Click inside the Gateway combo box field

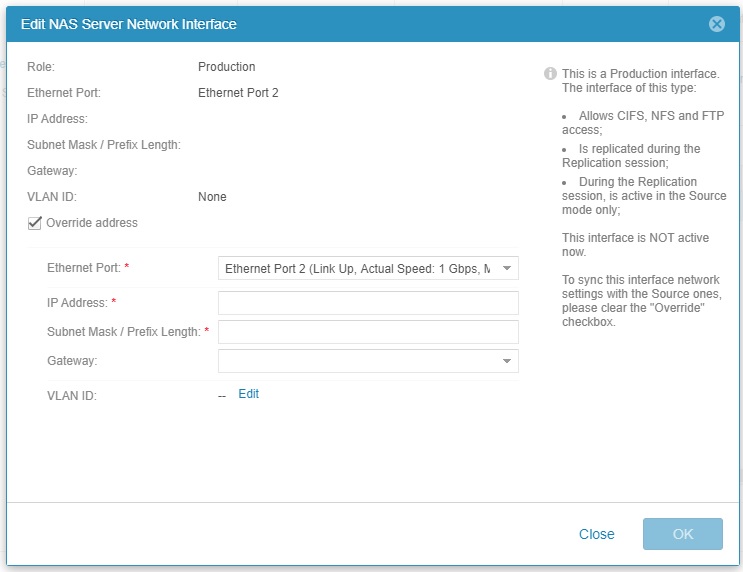357,361
